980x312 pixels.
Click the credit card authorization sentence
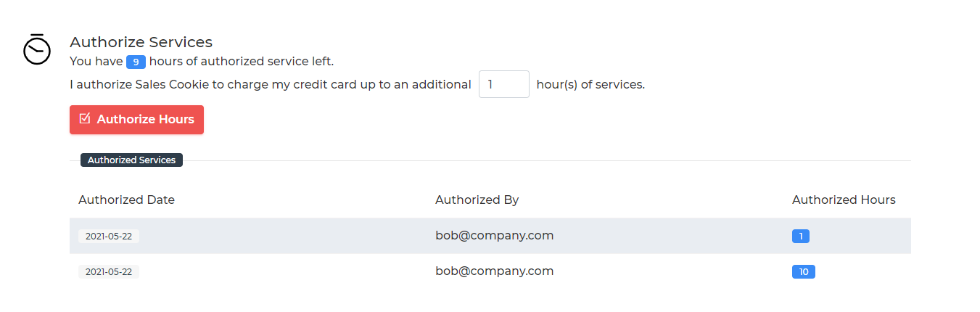pos(271,84)
